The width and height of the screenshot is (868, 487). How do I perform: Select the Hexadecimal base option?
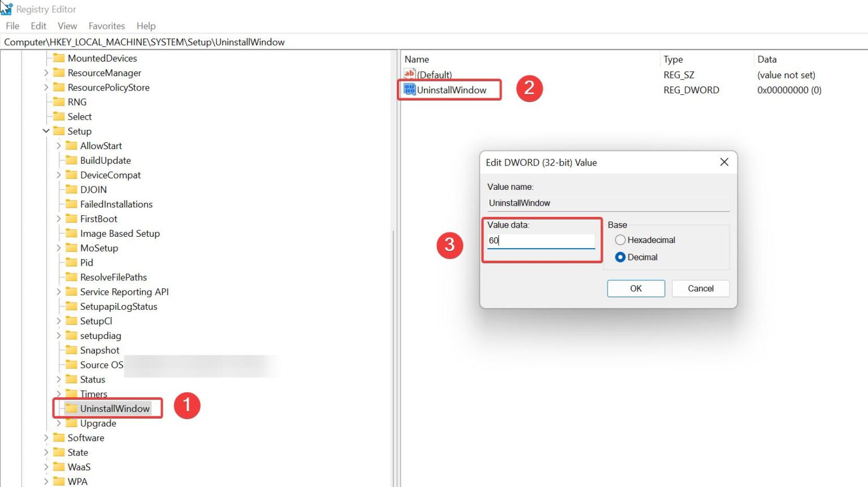click(620, 240)
